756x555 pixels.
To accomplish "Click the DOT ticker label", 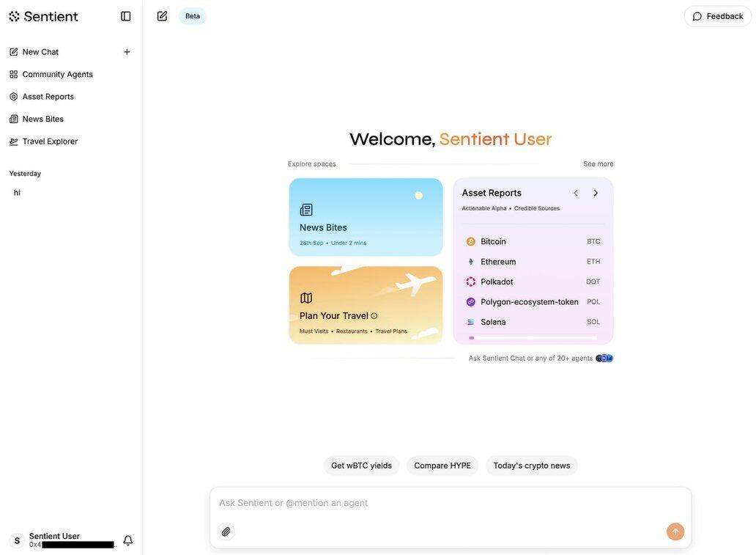I will [593, 282].
